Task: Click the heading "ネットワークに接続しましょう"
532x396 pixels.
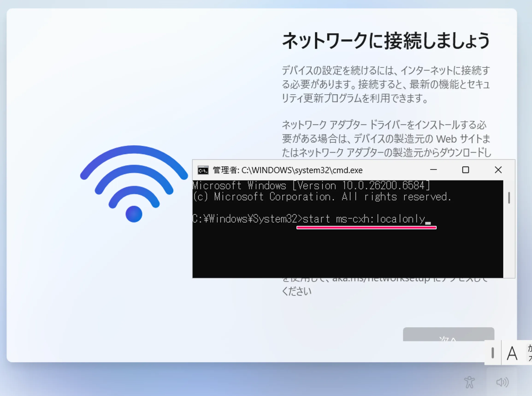Action: (386, 41)
